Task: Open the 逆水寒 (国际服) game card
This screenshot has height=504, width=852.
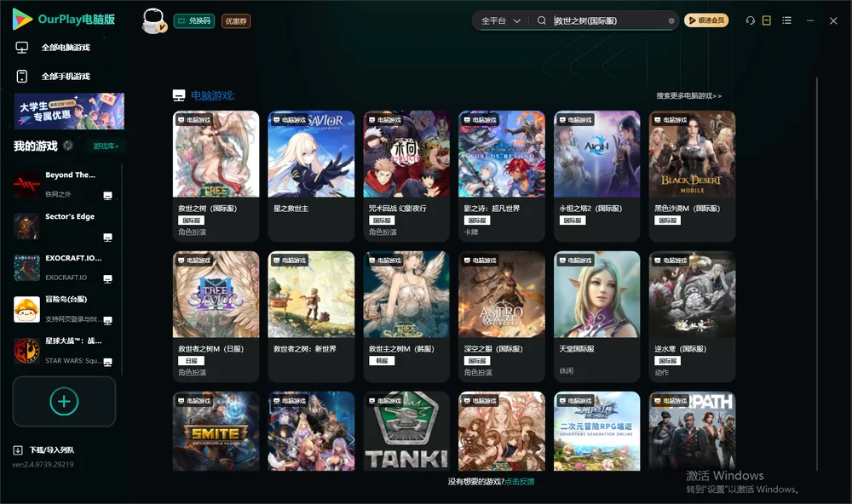Action: point(692,317)
